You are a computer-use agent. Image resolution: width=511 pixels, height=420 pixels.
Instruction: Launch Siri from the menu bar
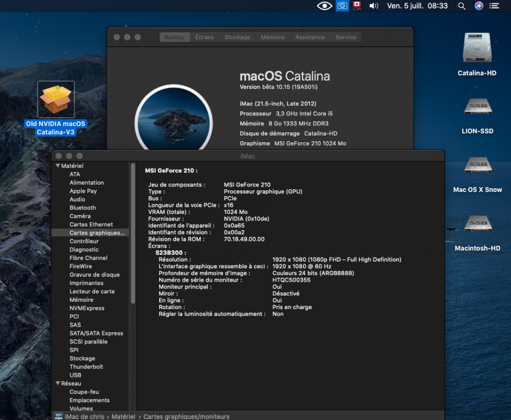coord(479,6)
